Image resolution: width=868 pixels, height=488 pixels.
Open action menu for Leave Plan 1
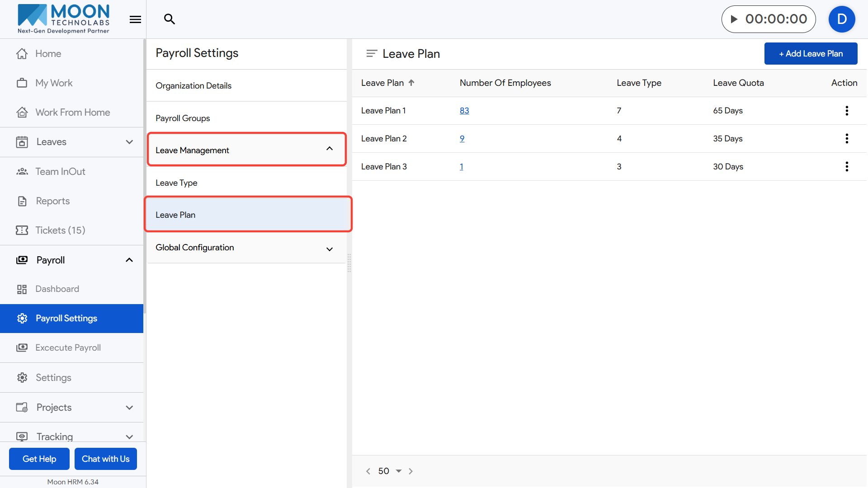click(x=846, y=111)
